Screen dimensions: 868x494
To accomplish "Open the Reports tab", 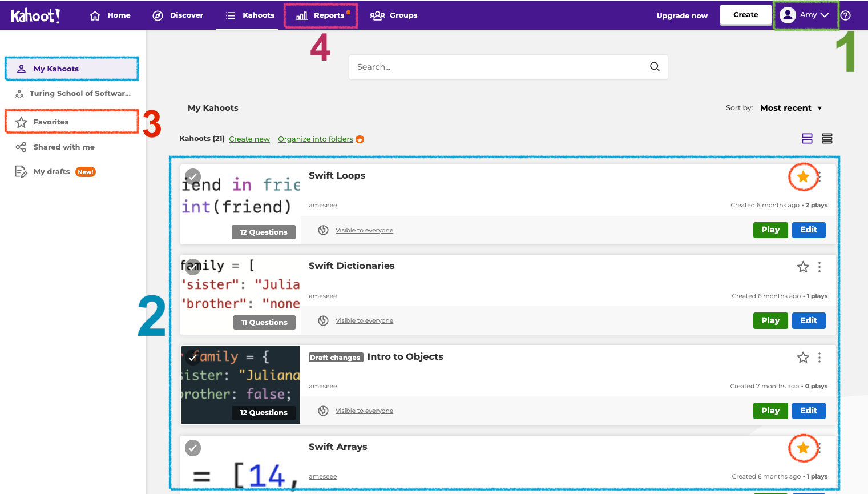I will point(321,15).
